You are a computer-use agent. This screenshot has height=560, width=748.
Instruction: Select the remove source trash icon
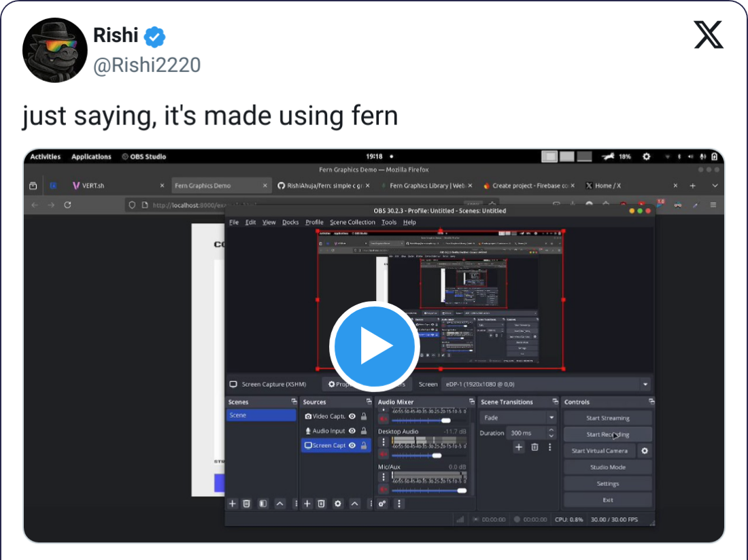[320, 504]
